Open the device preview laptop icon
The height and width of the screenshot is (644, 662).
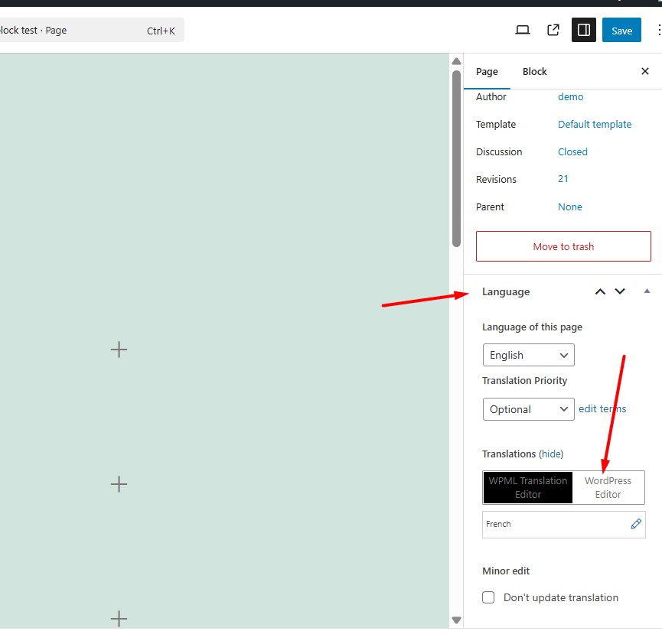pyautogui.click(x=522, y=30)
